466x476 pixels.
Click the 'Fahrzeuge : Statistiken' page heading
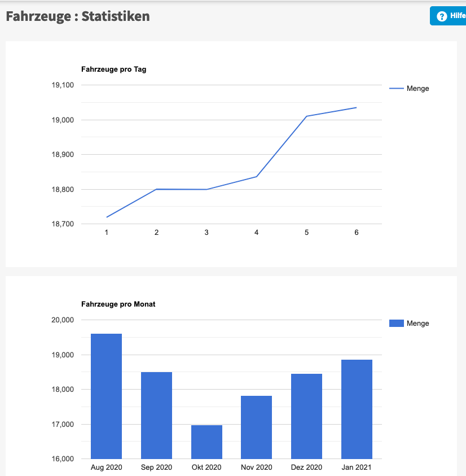[x=78, y=16]
